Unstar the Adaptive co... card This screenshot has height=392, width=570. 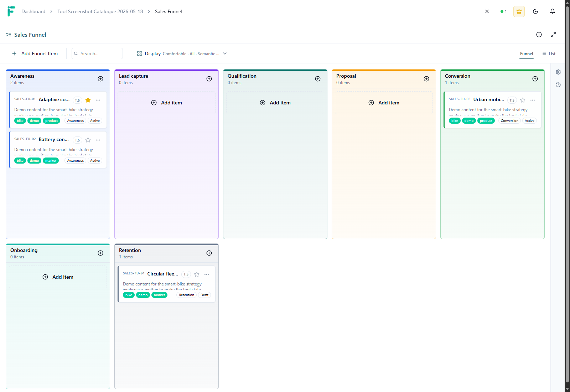point(88,100)
